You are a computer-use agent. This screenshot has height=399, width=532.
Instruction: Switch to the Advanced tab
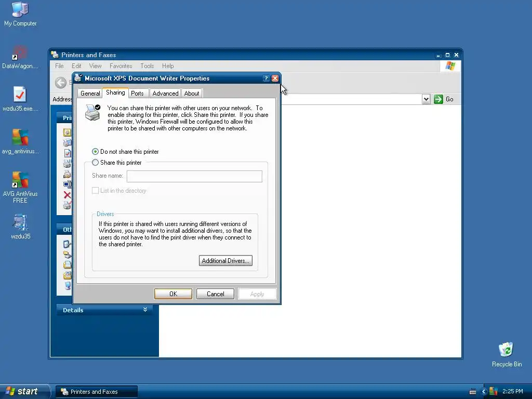165,94
